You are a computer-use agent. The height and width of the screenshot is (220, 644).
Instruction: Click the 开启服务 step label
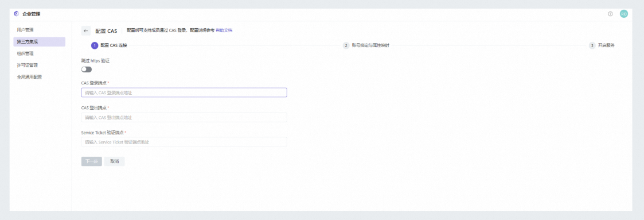click(x=606, y=45)
